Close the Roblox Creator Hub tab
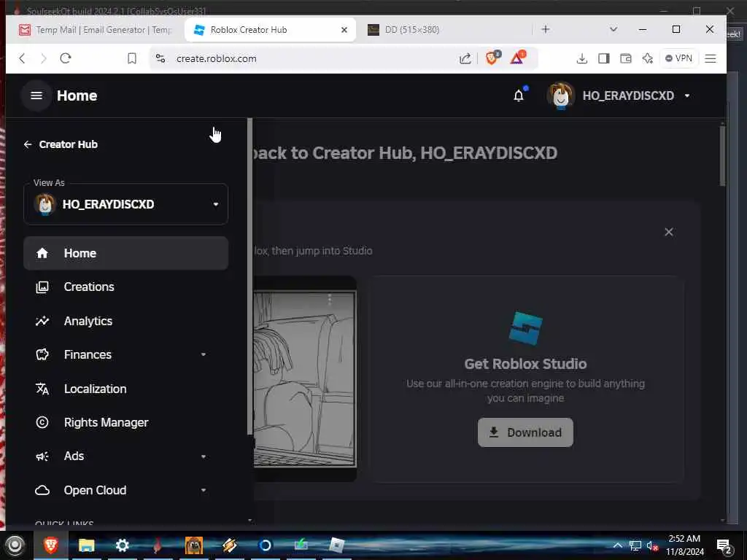Viewport: 747px width, 560px height. point(344,30)
